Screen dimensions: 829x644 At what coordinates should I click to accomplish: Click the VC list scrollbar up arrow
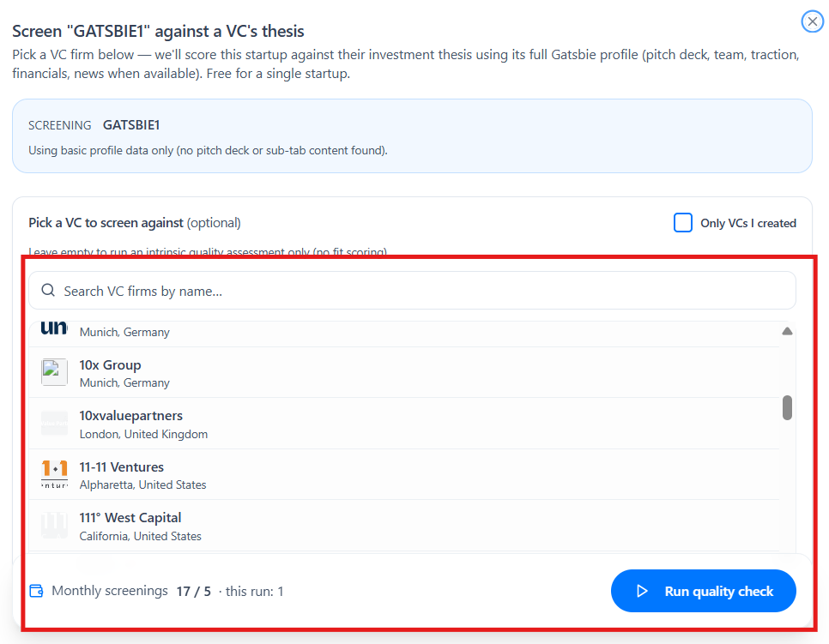[787, 331]
